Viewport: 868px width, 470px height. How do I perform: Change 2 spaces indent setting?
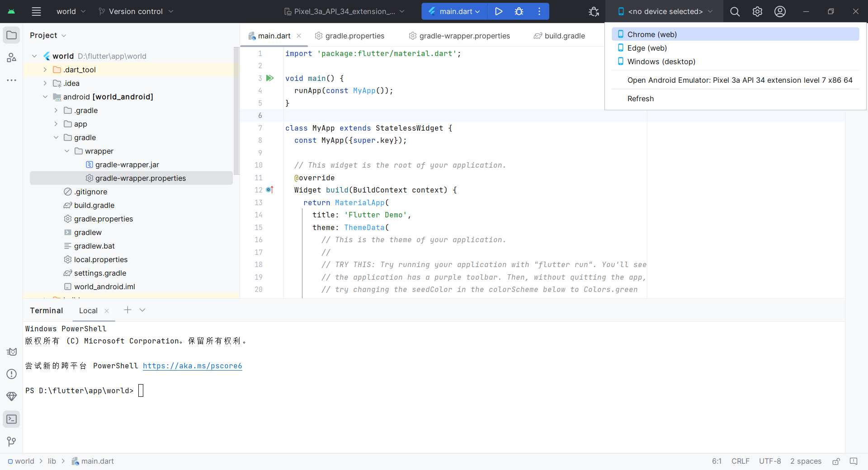(806, 461)
